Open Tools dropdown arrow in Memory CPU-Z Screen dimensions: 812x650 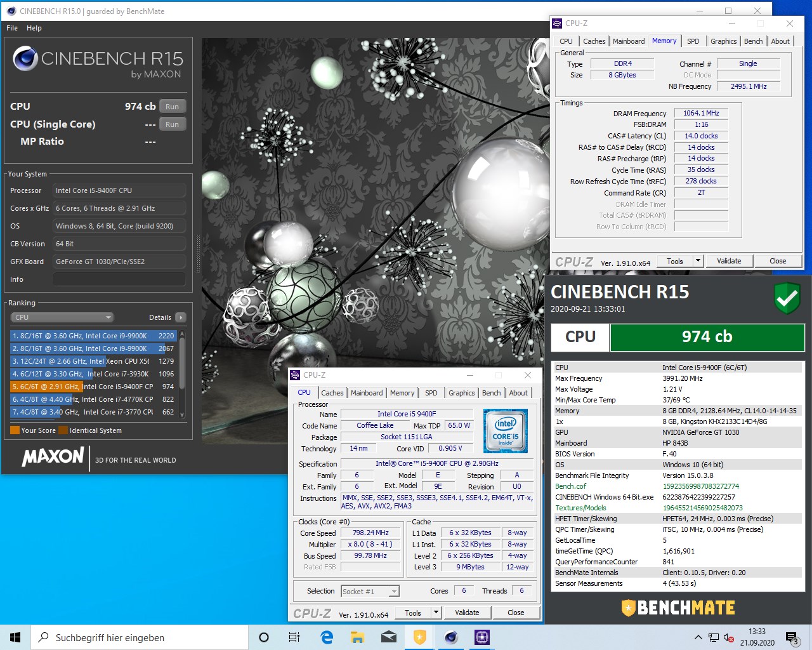tap(698, 261)
